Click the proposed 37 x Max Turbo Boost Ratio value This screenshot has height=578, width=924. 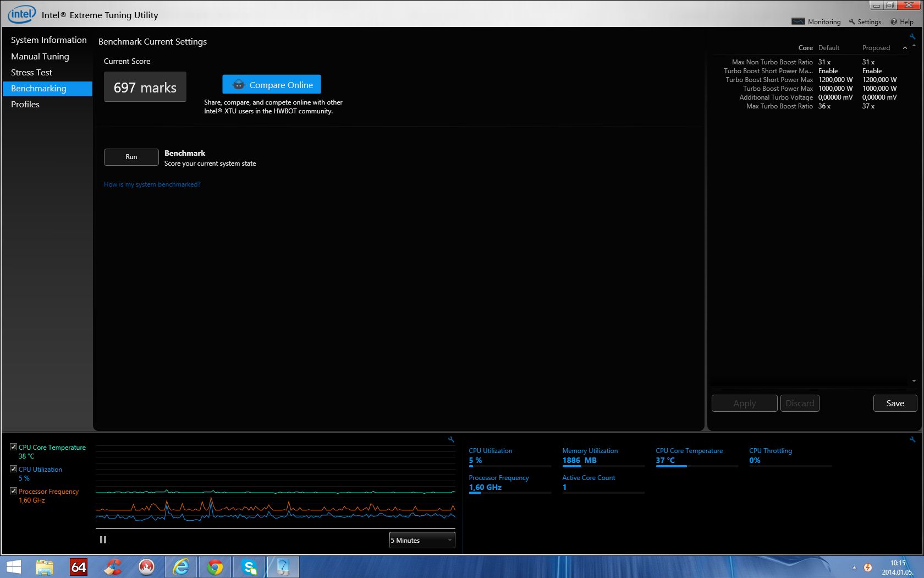(x=868, y=106)
